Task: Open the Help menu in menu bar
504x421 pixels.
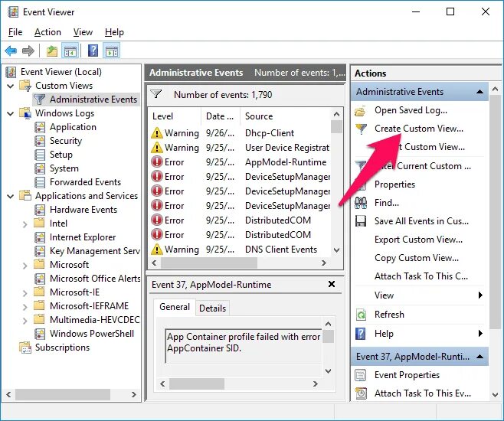Action: 114,32
